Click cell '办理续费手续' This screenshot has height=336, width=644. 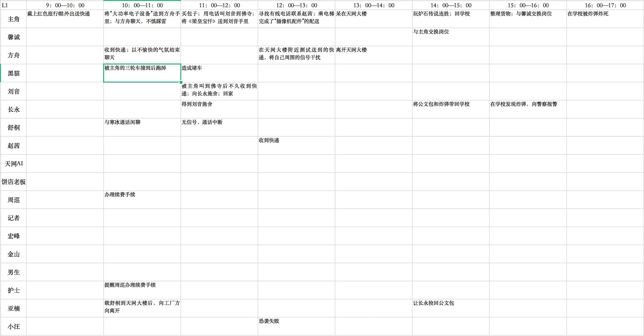click(x=142, y=200)
